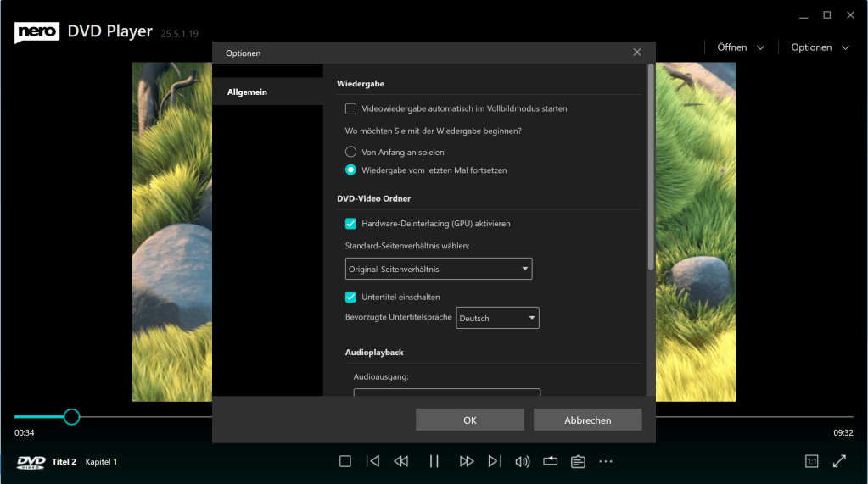Expand the Original-Seitenverhältnis dropdown
Image resolution: width=868 pixels, height=484 pixels.
point(439,270)
